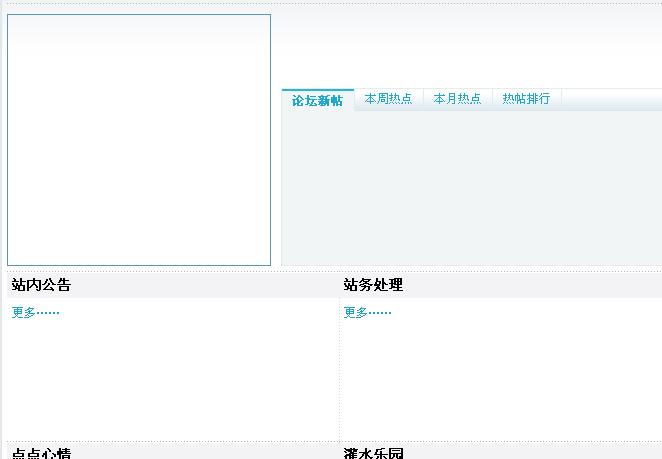
Task: Click the 站内公告 section heading
Action: coord(41,285)
